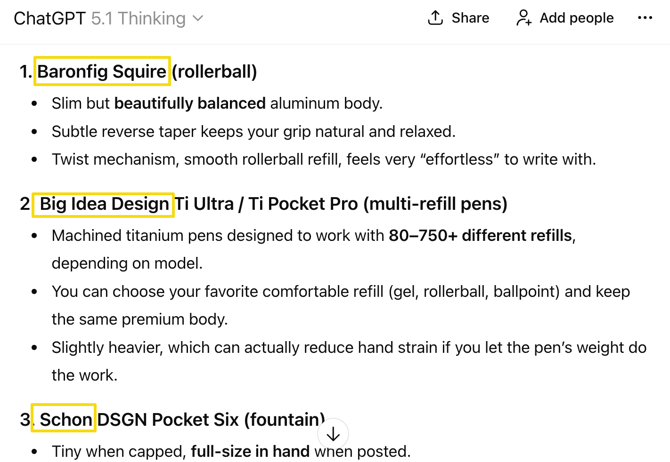This screenshot has height=462, width=670.
Task: Open the Baronfig Squire link
Action: tap(102, 71)
